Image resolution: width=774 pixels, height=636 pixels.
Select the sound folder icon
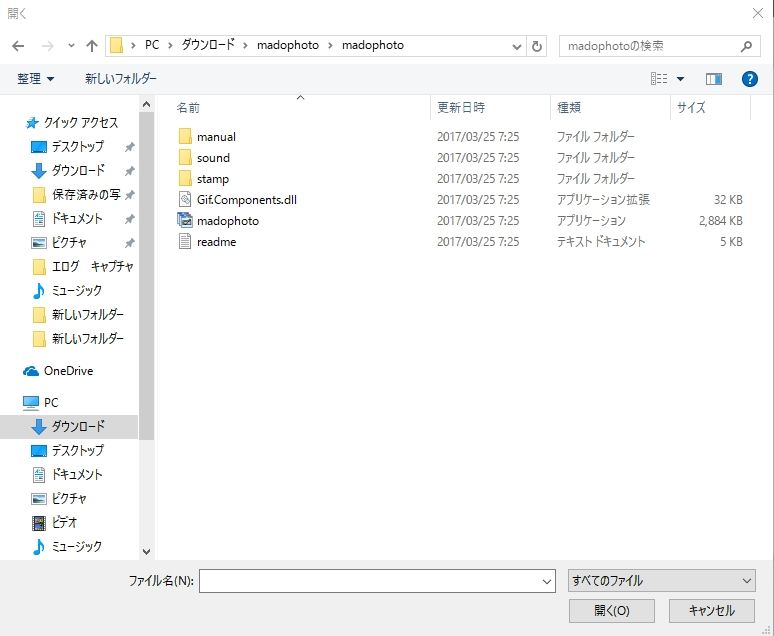185,158
